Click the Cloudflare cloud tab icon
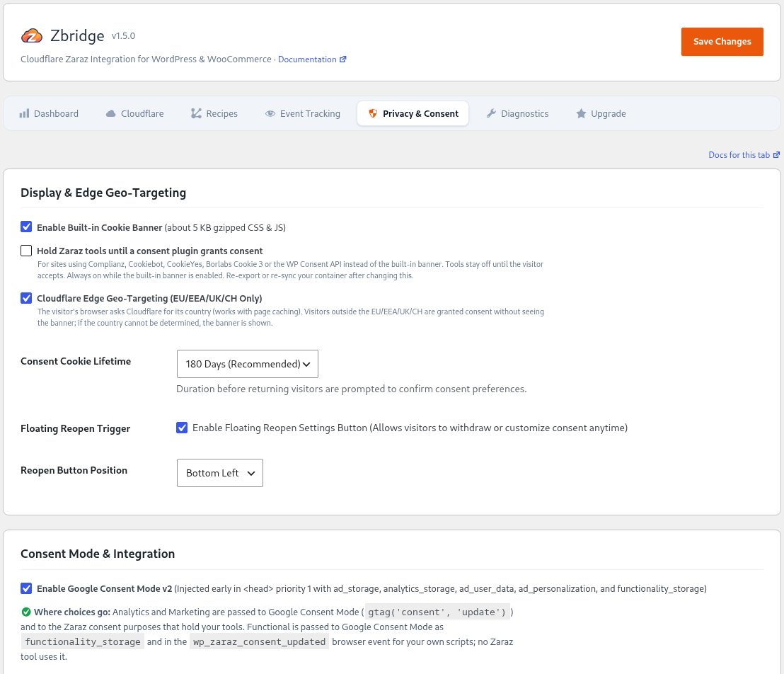 (110, 113)
